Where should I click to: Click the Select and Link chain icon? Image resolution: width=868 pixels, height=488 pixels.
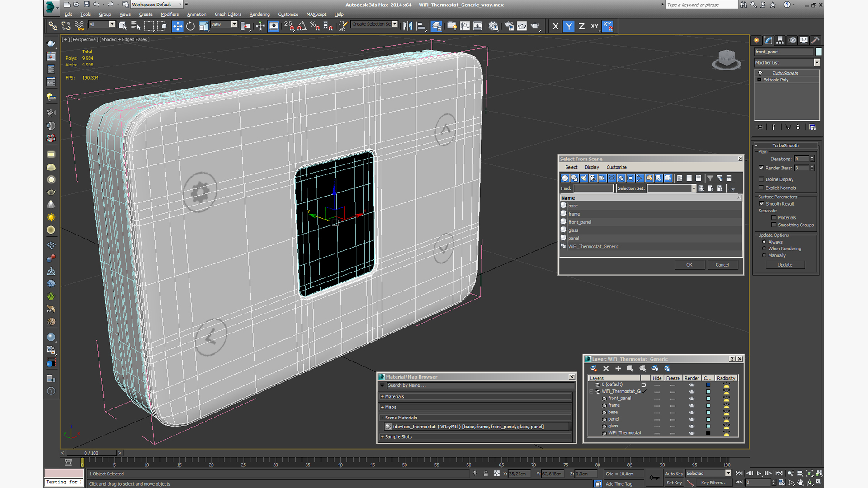(x=53, y=26)
